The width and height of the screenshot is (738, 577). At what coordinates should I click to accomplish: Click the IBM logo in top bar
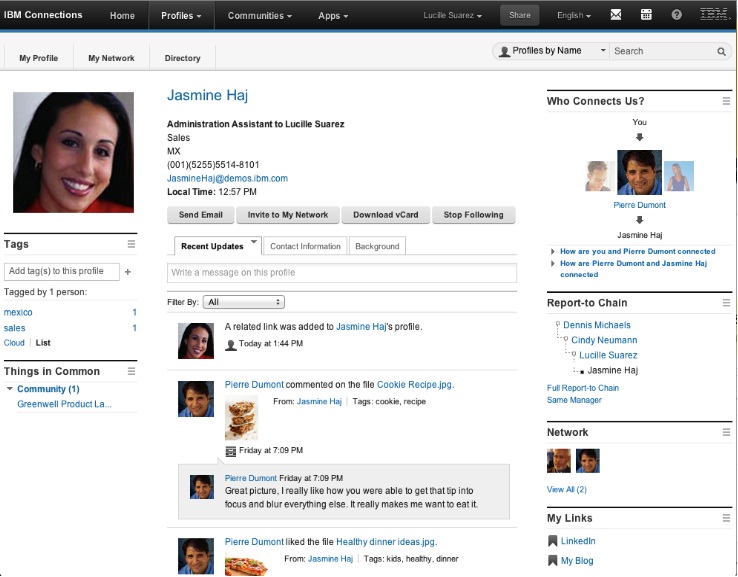714,14
